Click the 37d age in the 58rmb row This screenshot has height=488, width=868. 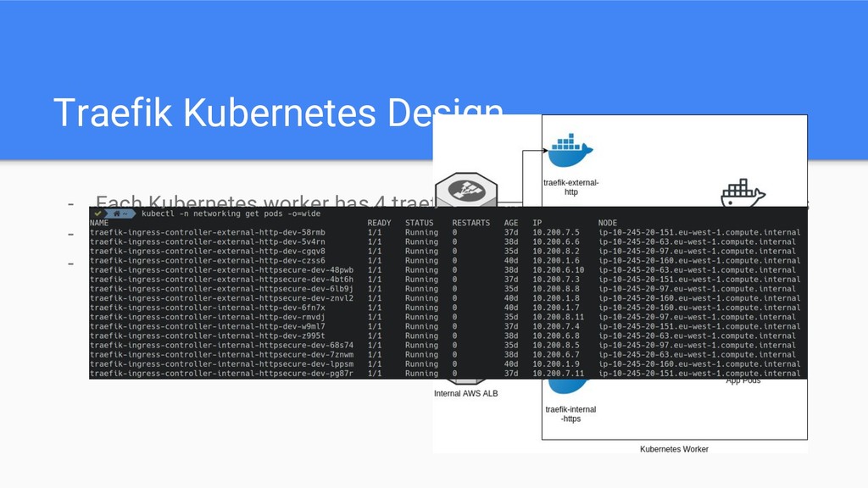click(x=511, y=232)
